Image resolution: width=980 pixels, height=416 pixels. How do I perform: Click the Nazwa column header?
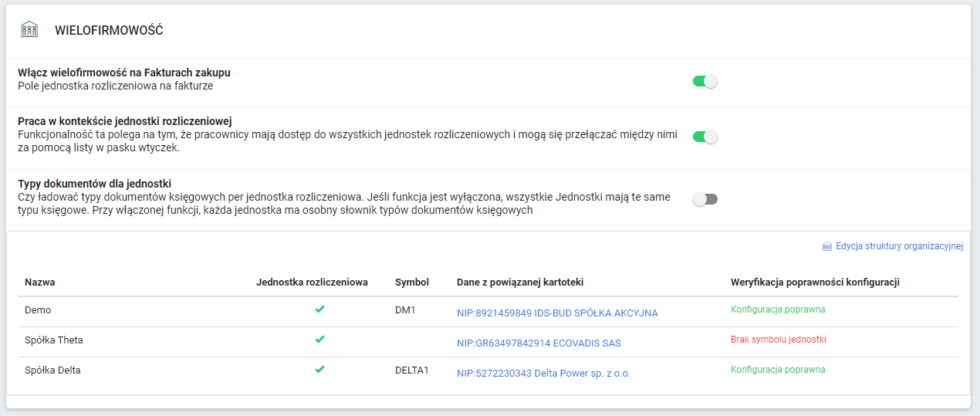39,282
